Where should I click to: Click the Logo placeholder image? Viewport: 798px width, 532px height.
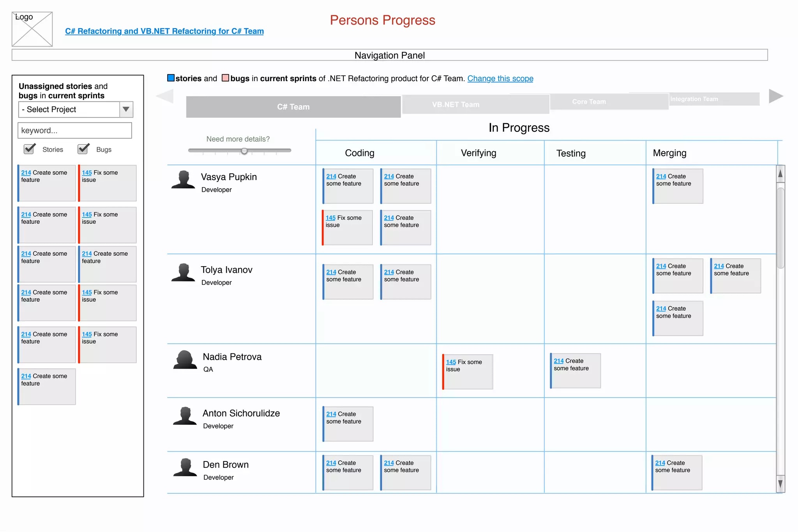(32, 29)
